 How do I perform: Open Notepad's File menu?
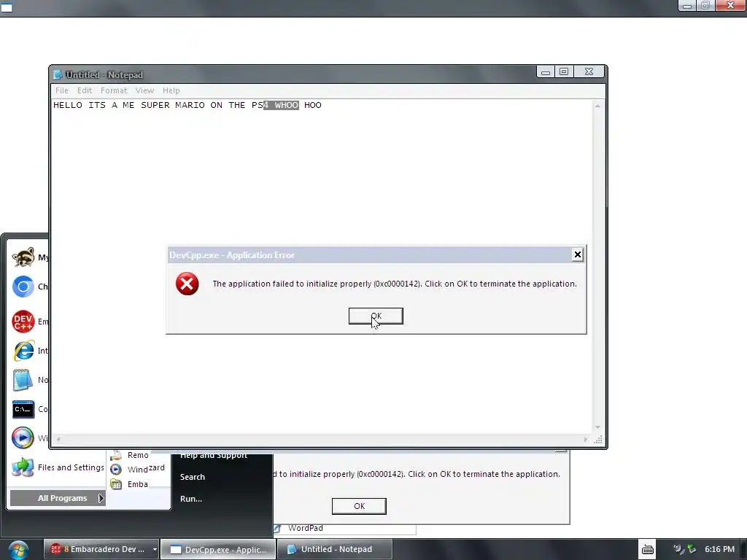click(61, 90)
